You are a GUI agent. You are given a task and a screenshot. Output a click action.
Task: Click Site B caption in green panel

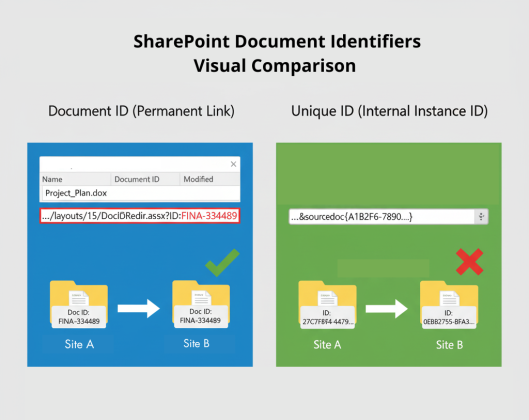coord(449,345)
